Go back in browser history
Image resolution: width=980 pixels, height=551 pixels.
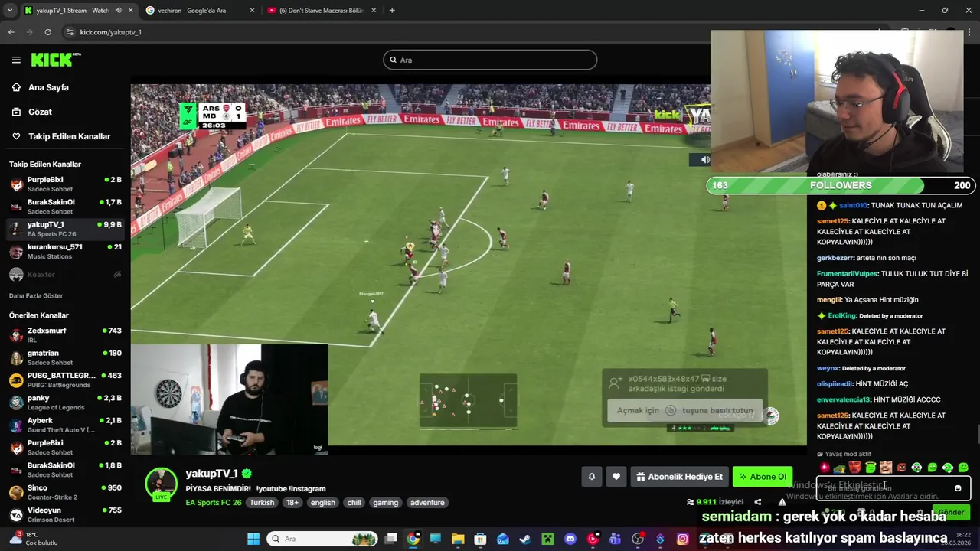pyautogui.click(x=11, y=32)
